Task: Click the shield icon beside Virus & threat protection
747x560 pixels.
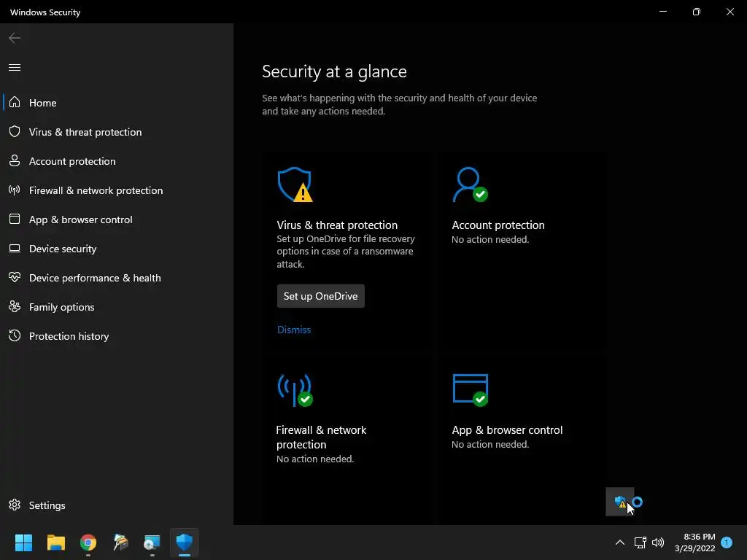Action: point(15,131)
